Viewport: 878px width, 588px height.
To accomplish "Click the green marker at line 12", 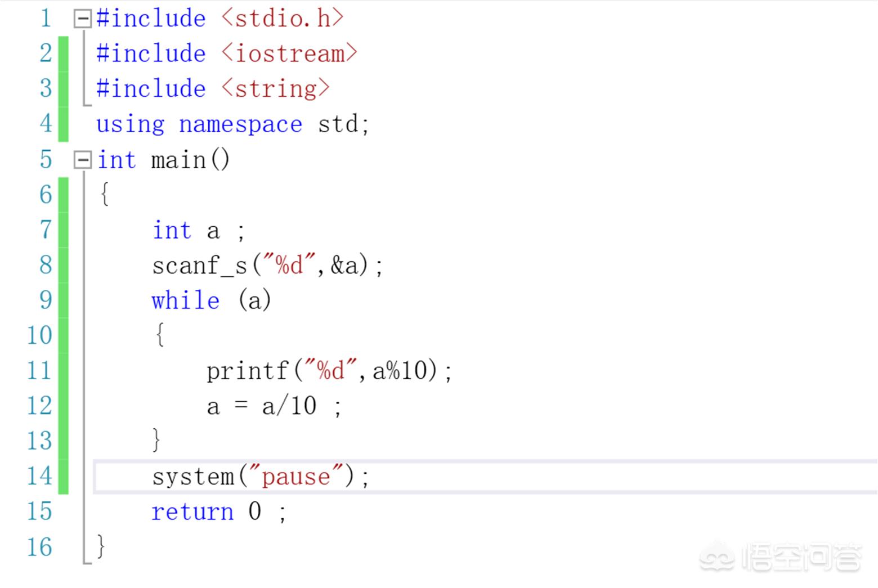I will click(x=62, y=405).
